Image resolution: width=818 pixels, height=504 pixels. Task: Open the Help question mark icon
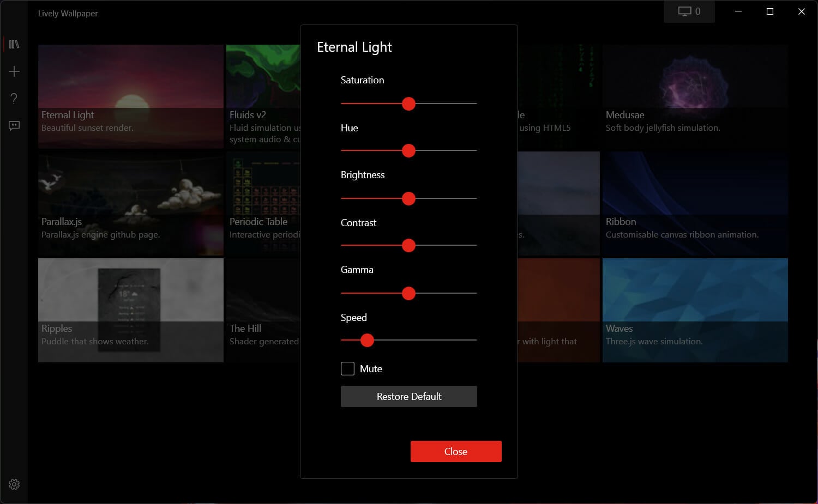pos(14,99)
